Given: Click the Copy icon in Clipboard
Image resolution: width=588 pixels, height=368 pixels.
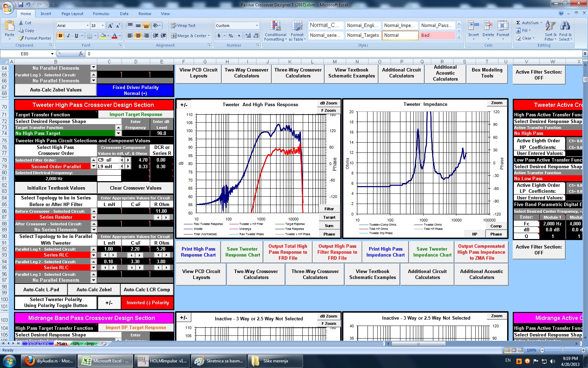Looking at the screenshot, I should pyautogui.click(x=21, y=30).
